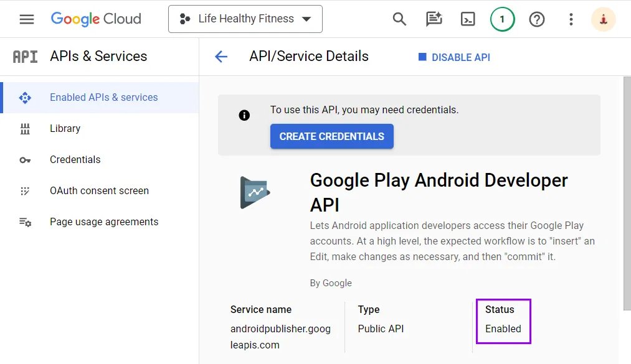This screenshot has height=364, width=631.
Task: Open Page usage agreements
Action: point(104,222)
